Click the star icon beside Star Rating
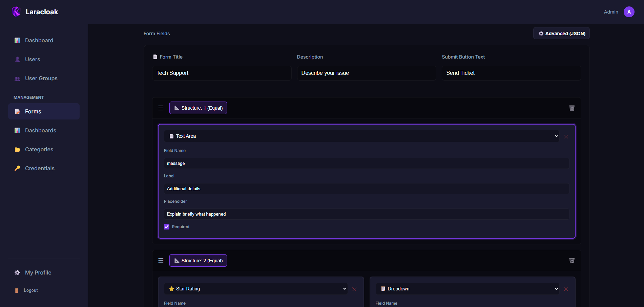The width and height of the screenshot is (644, 307). coord(171,289)
